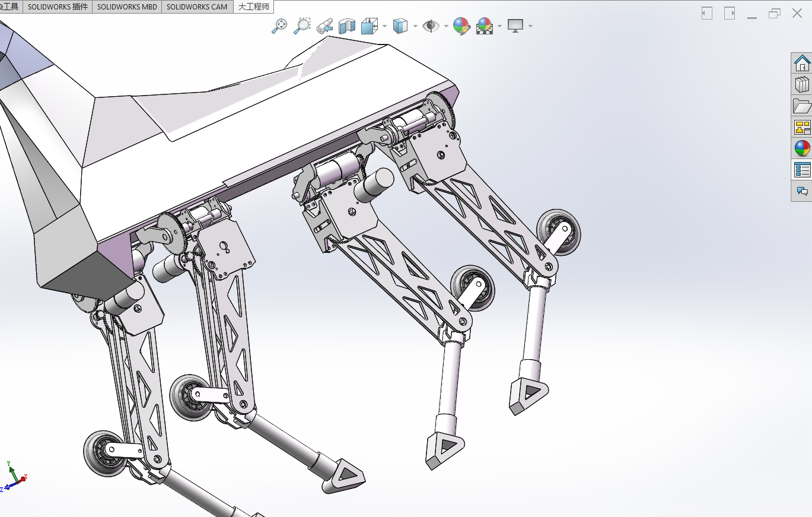
Task: Open SOLIDWORKS 插件 tab
Action: point(58,7)
